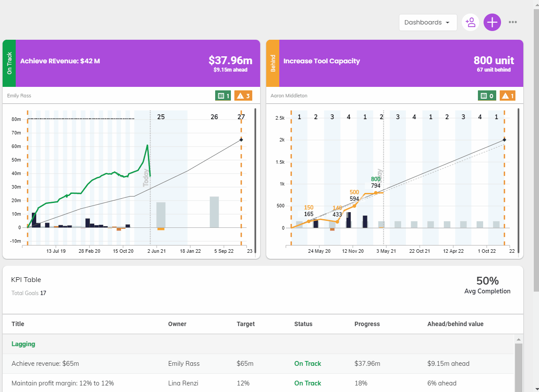Click the add user icon

(x=470, y=22)
